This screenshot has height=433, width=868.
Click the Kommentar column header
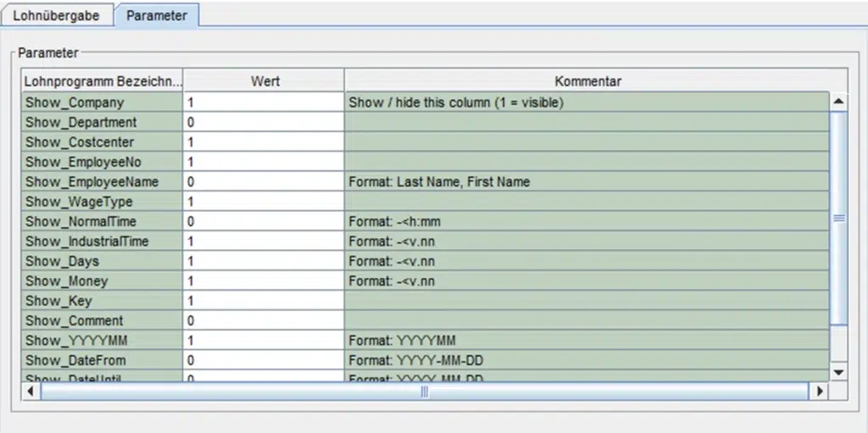pyautogui.click(x=587, y=81)
